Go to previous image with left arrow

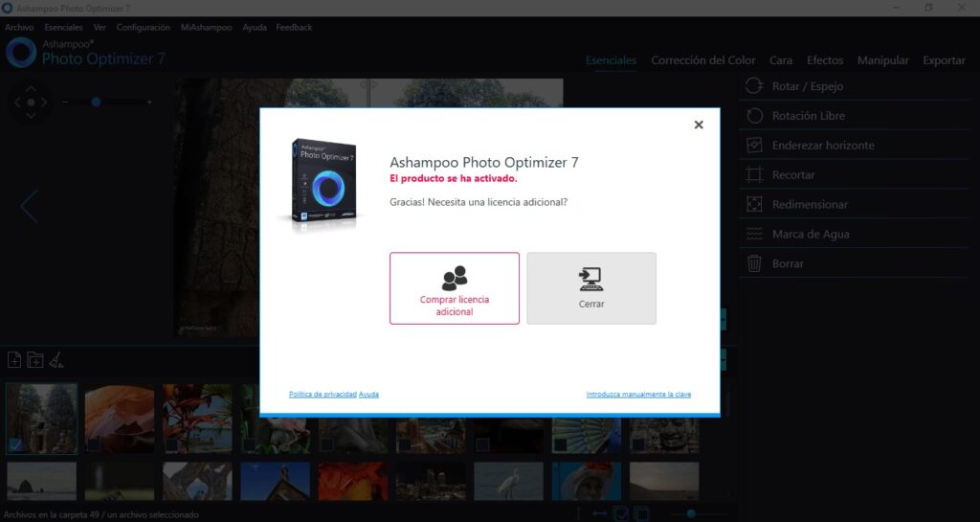[29, 206]
